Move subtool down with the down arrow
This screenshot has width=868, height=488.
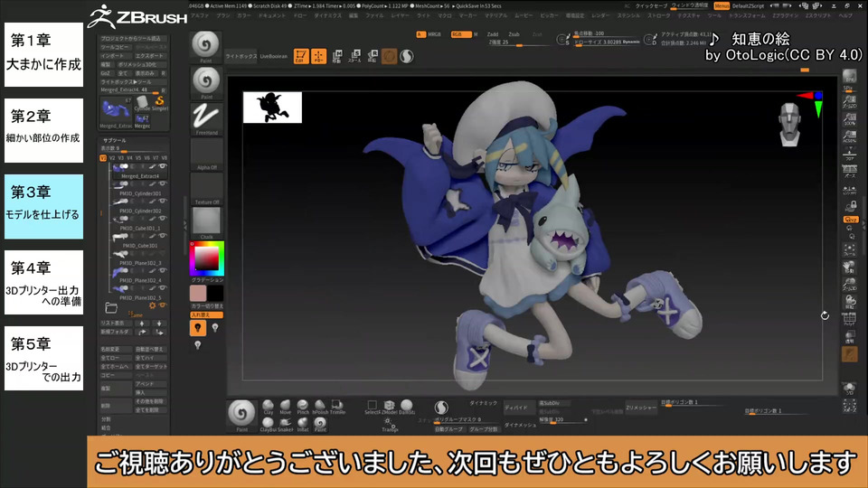[x=159, y=324]
